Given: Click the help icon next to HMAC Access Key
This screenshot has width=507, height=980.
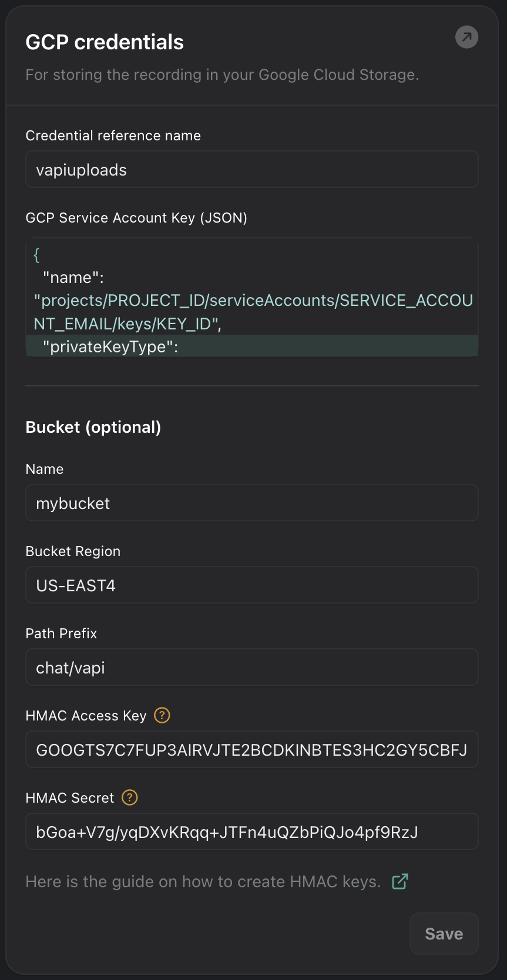Looking at the screenshot, I should click(x=162, y=715).
